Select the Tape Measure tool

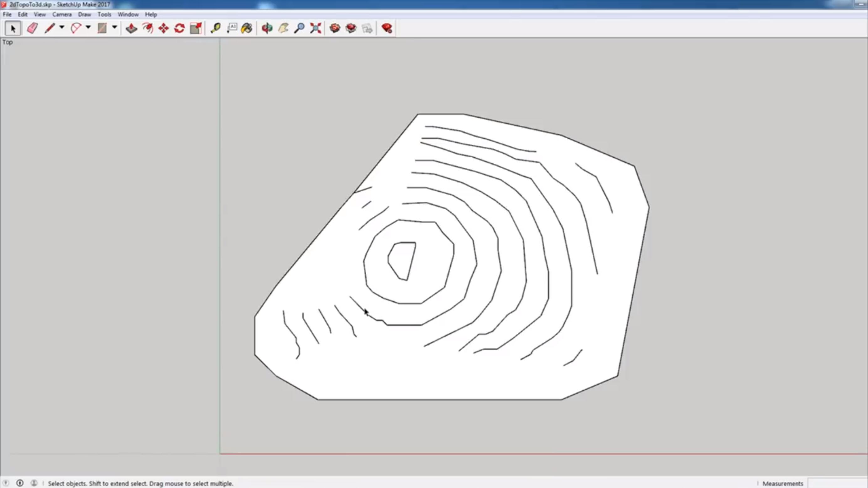216,28
